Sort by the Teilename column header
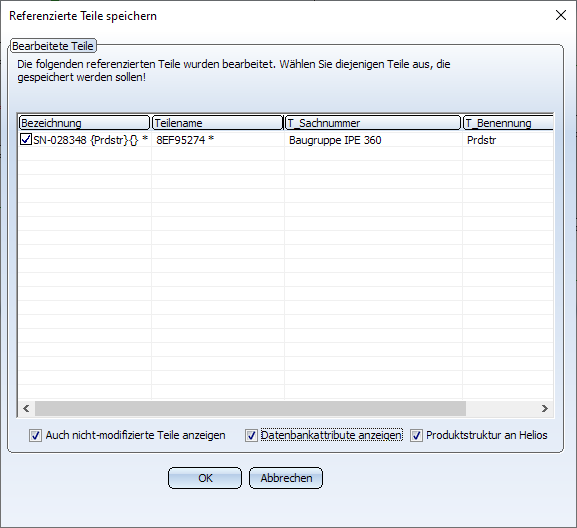Image resolution: width=577 pixels, height=528 pixels. (217, 123)
